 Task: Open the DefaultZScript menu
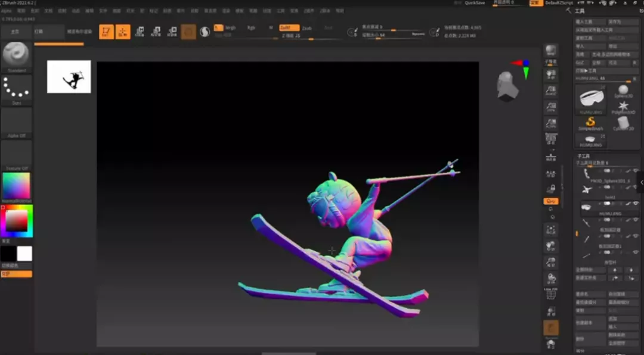coord(559,3)
